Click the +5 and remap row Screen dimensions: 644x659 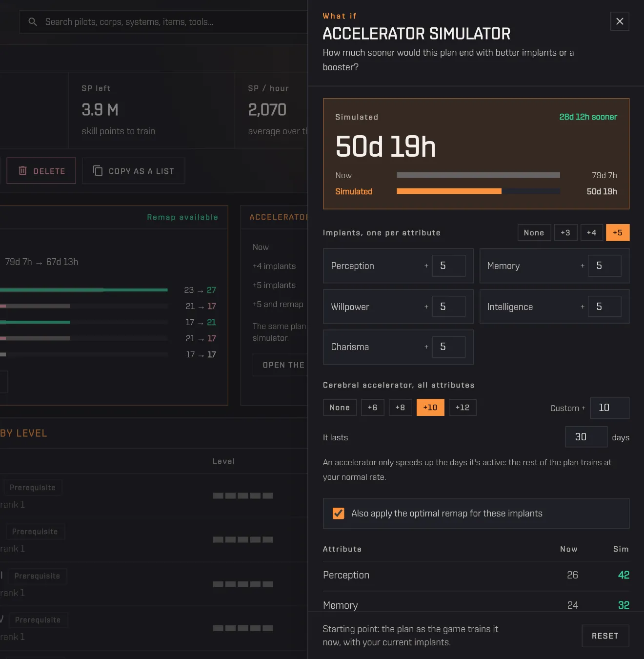click(278, 304)
